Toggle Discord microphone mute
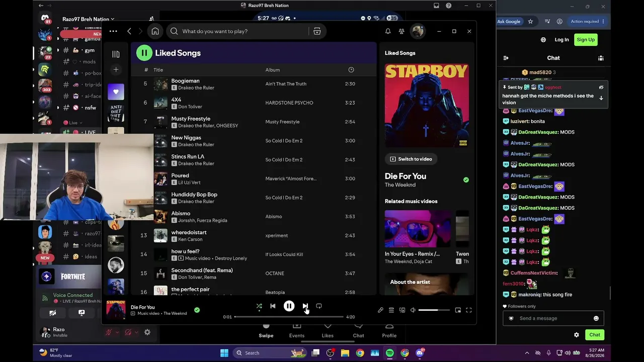 pos(108,332)
